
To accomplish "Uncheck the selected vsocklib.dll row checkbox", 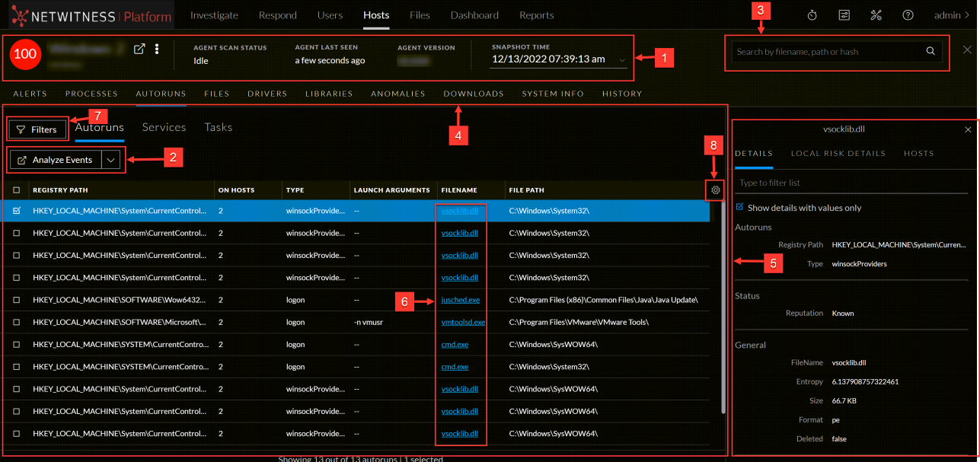I will pyautogui.click(x=17, y=210).
